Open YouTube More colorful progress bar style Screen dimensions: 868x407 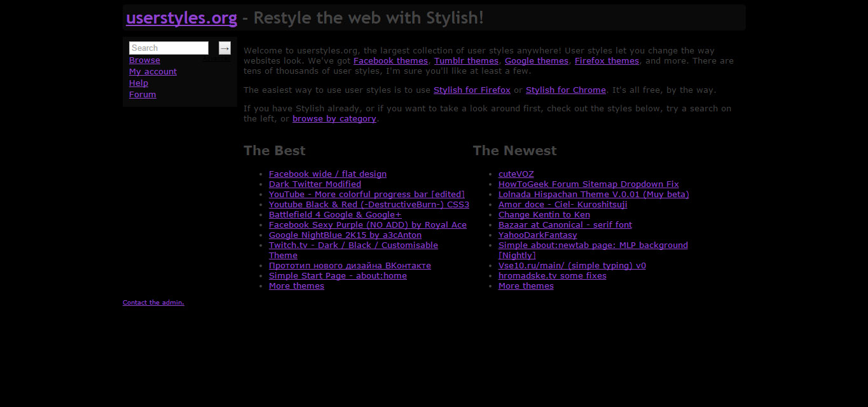coord(367,195)
